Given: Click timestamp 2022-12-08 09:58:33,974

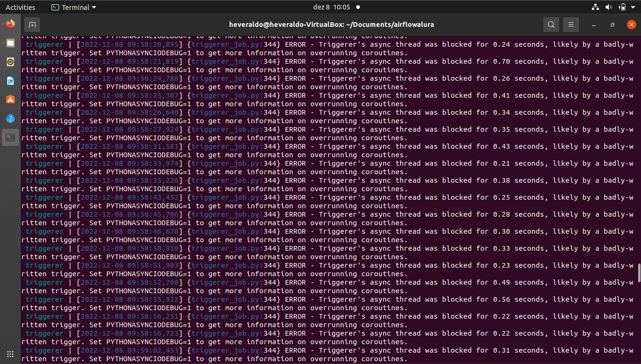Looking at the screenshot, I should tap(129, 163).
